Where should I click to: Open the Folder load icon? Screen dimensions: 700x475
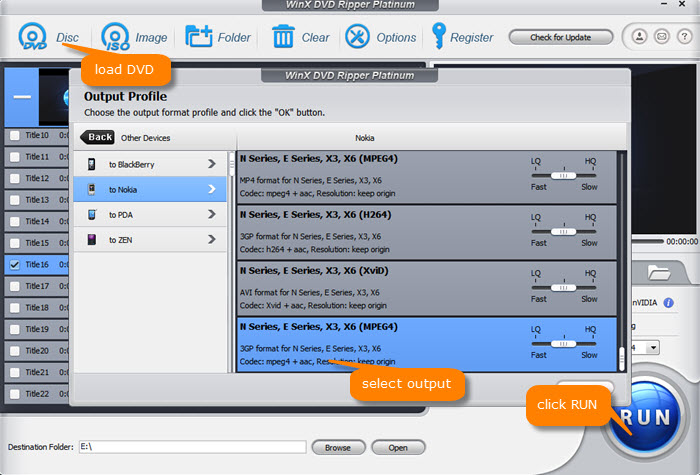point(198,37)
